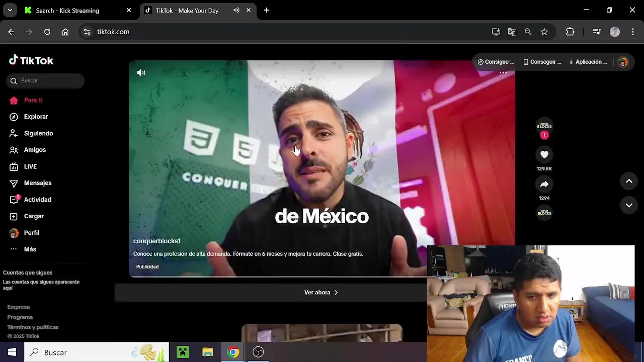Close the TikTok tab
Screen dimensions: 644x362
(x=249, y=10)
